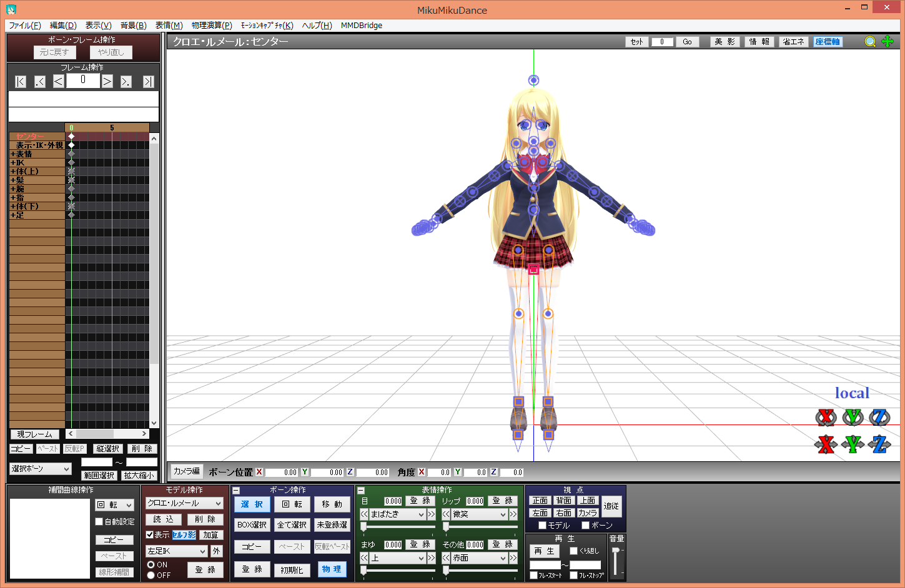Rotate on the green Y axis icon
905x588 pixels.
853,417
